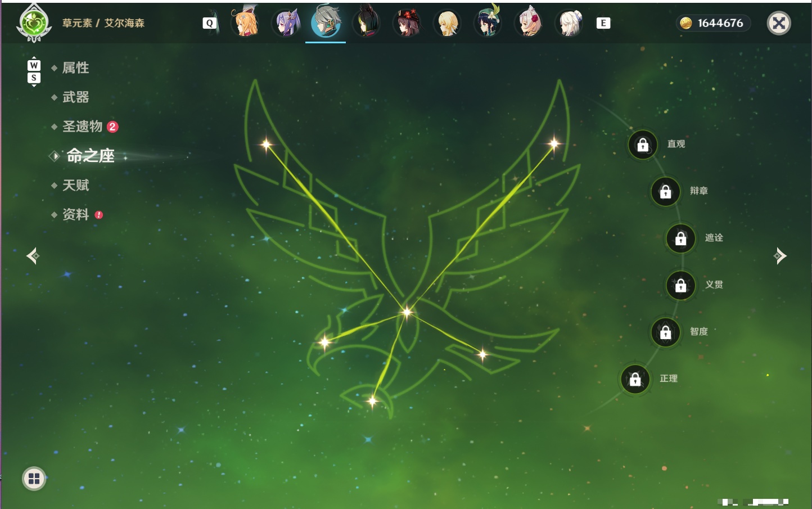Image resolution: width=812 pixels, height=509 pixels.
Task: Click the Mora coin icon
Action: [686, 23]
